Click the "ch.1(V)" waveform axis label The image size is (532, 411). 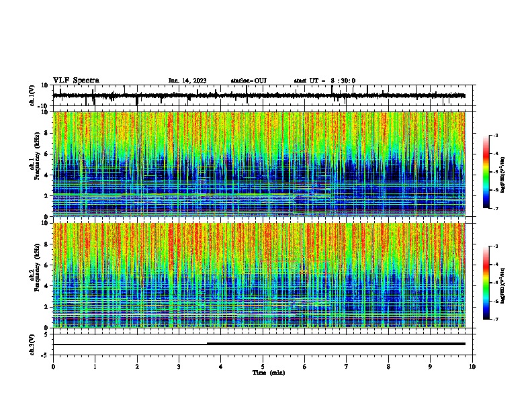(32, 95)
